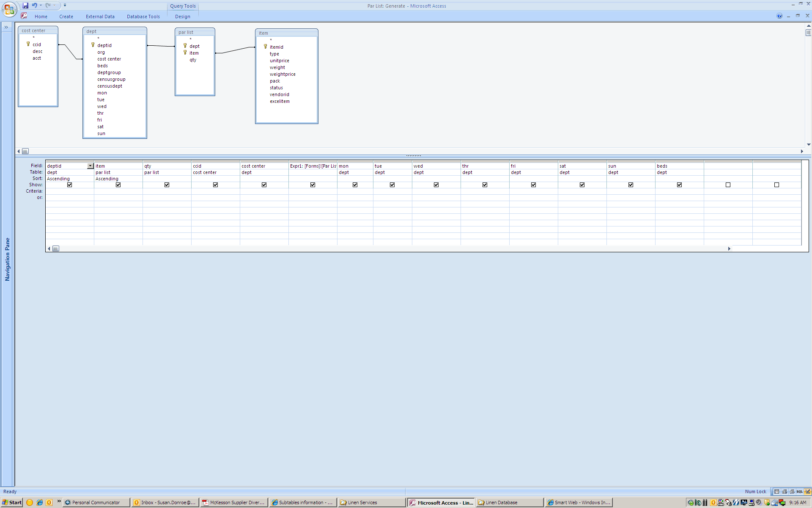Click the Undo arrow icon

tap(34, 6)
